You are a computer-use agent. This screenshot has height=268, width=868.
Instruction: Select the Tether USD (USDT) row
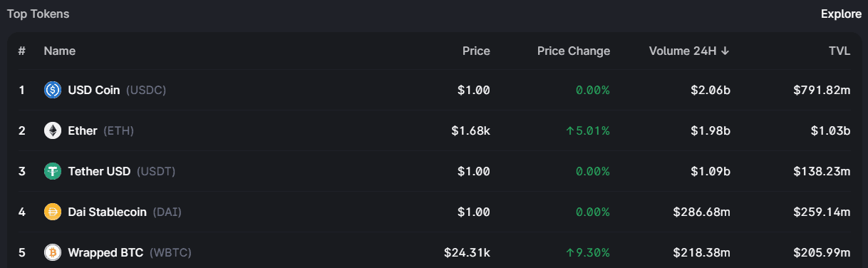(x=434, y=171)
